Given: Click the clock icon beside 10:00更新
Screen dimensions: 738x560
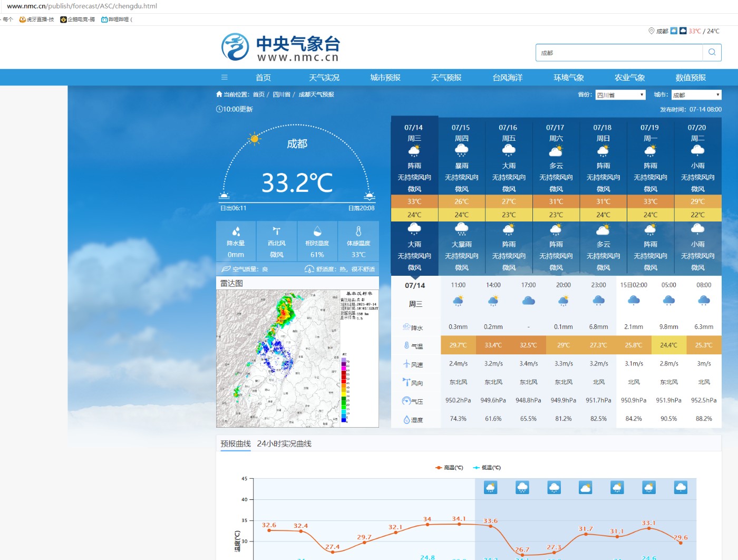Looking at the screenshot, I should coord(219,109).
